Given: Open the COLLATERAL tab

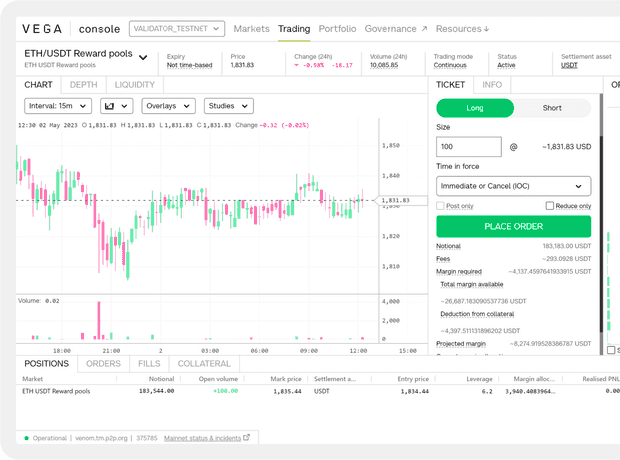Looking at the screenshot, I should coord(204,363).
